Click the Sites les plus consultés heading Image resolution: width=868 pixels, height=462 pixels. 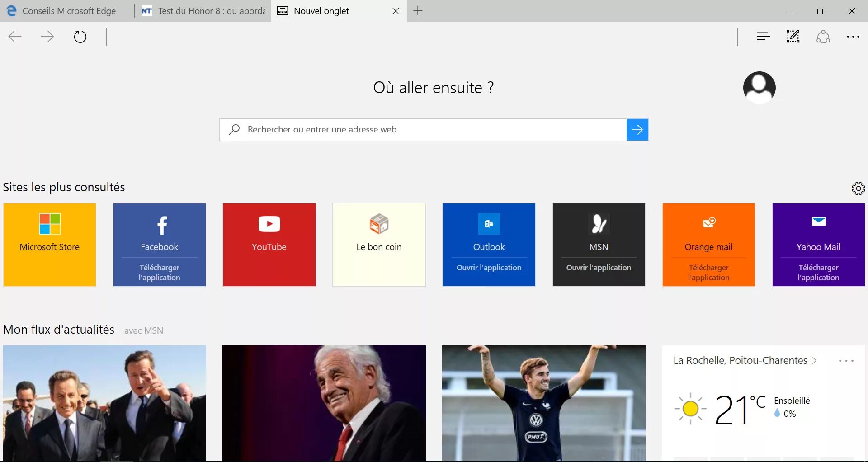64,187
